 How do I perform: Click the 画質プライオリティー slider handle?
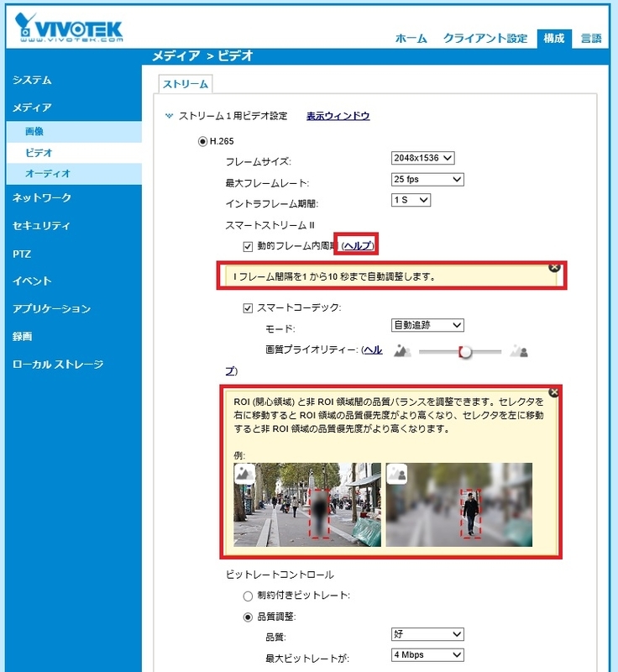coord(465,352)
